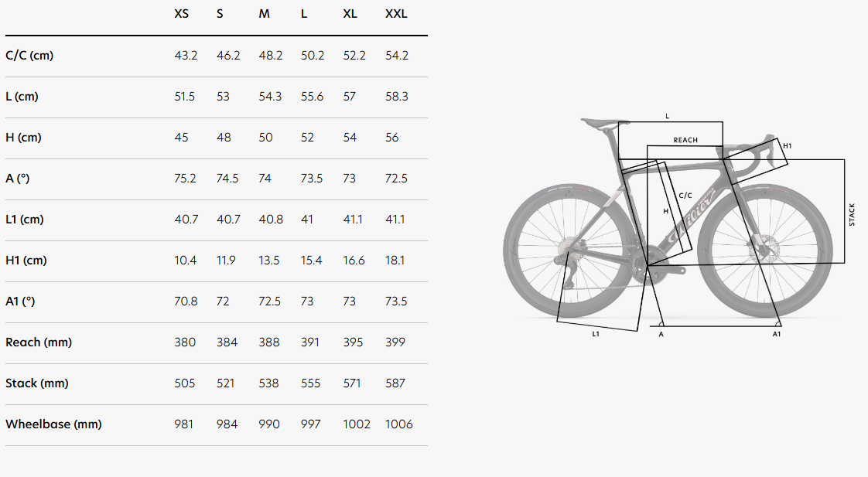Select the H1 (cm) row label
The image size is (868, 477).
(26, 260)
